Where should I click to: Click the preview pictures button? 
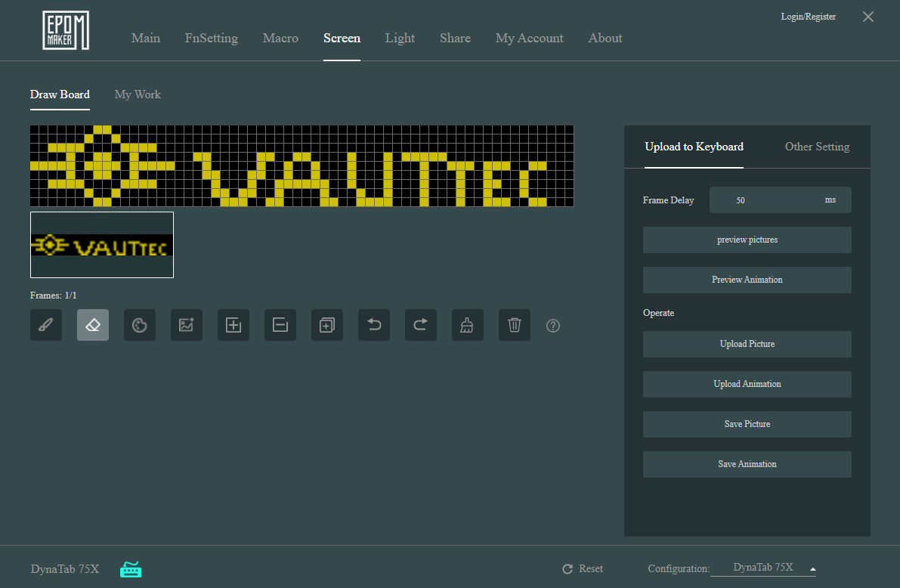point(747,240)
